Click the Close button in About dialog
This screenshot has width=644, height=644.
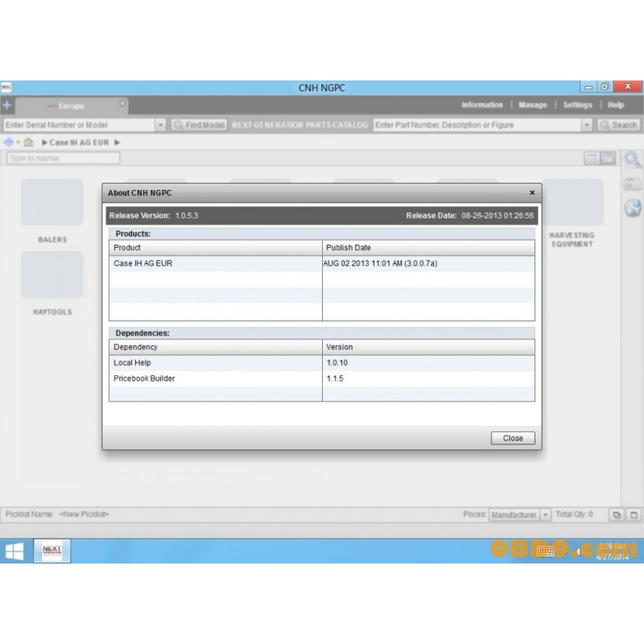tap(513, 438)
